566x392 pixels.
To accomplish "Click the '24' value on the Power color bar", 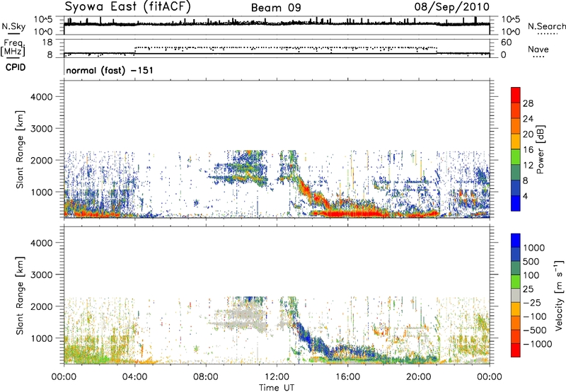I will tap(528, 119).
